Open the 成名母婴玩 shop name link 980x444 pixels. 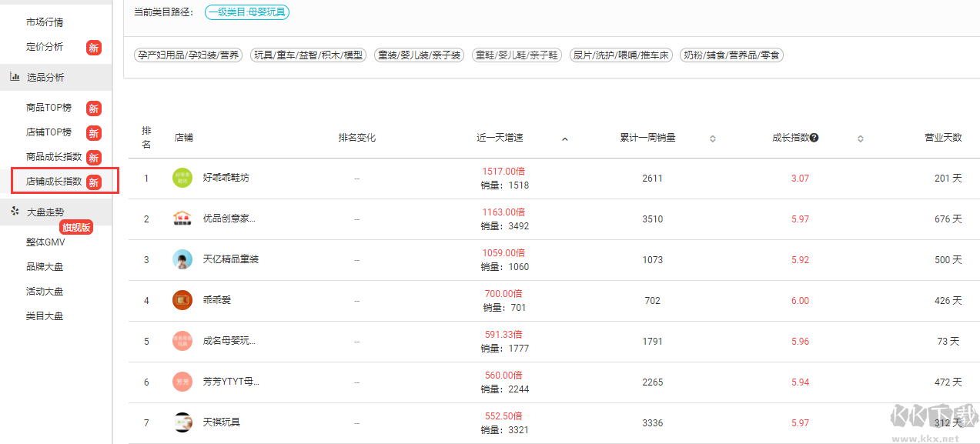[229, 341]
